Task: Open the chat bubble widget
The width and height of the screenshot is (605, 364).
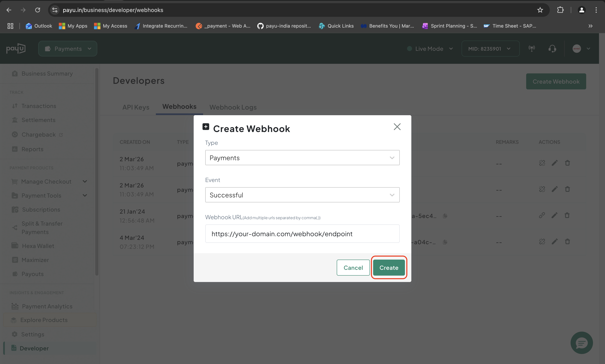Action: pos(581,343)
